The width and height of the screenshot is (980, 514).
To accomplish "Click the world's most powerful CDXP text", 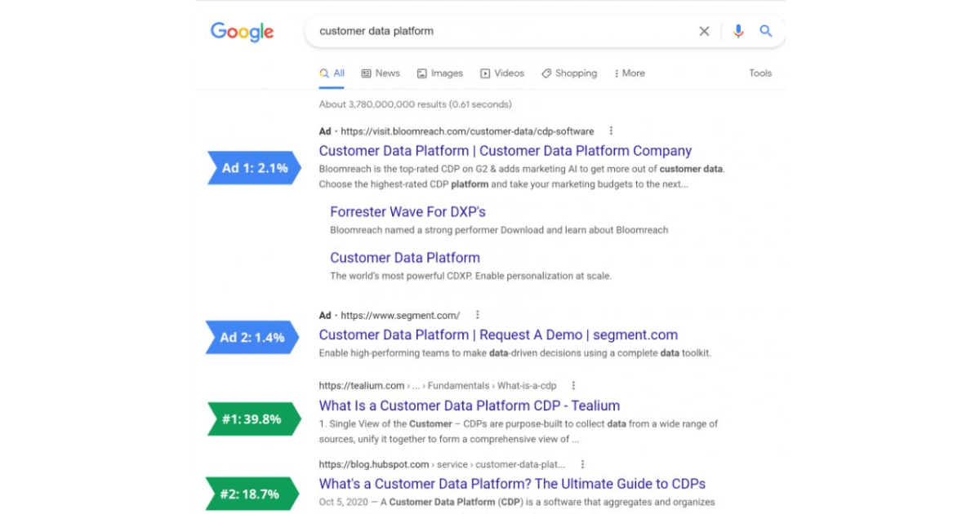I will [470, 276].
